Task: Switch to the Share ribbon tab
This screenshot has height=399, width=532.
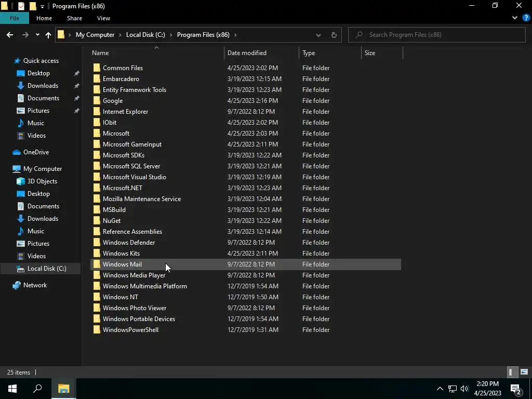Action: [x=74, y=18]
